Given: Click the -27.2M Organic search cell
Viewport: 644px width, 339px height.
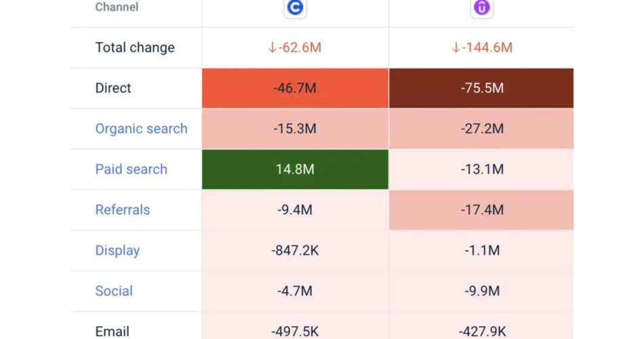Looking at the screenshot, I should pos(482,129).
